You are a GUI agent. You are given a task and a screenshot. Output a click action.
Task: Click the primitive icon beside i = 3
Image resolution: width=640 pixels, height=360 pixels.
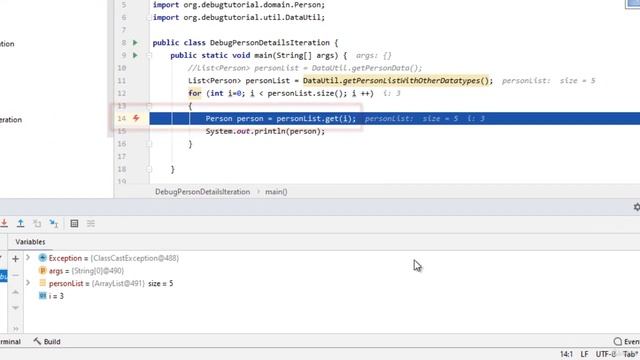click(x=42, y=296)
